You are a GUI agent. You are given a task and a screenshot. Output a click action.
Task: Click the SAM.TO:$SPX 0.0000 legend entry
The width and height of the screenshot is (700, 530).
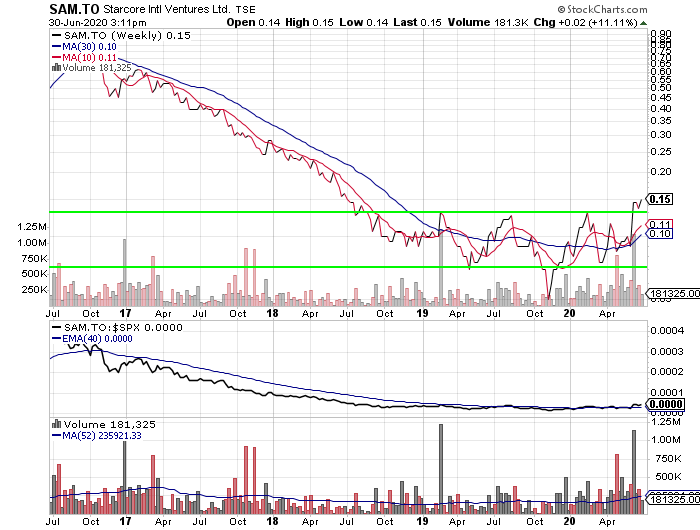[123, 327]
